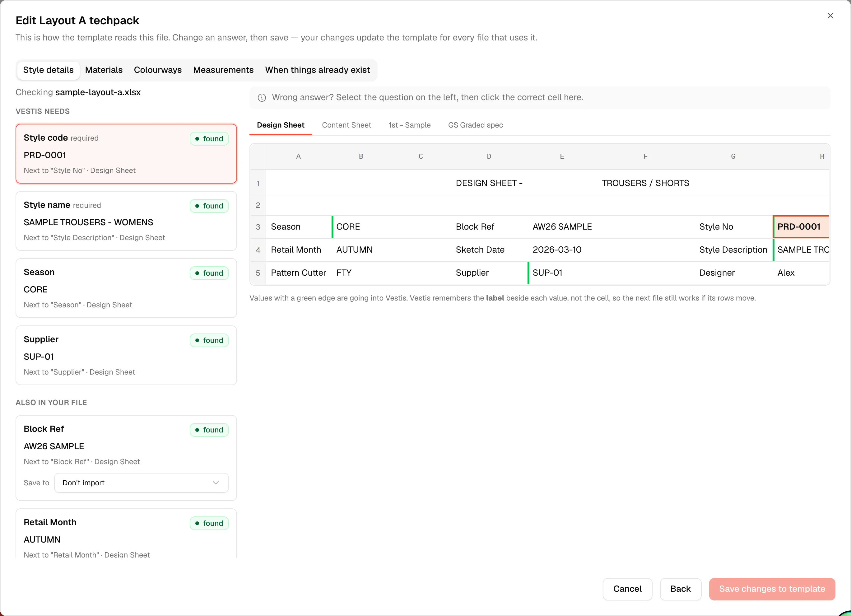Open the 1st - Sample sheet tab

(x=409, y=125)
